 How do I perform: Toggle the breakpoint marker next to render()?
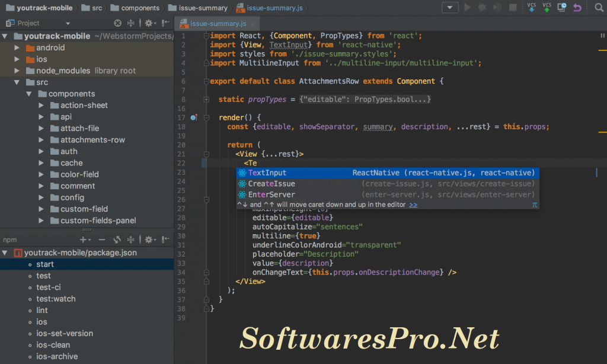pos(193,117)
